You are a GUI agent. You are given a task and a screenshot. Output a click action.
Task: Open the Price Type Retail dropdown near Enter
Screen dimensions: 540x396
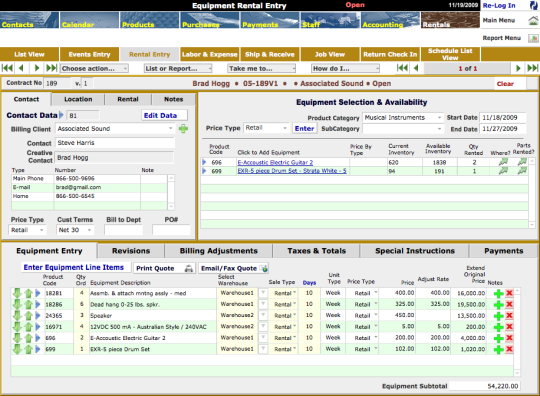tap(266, 128)
